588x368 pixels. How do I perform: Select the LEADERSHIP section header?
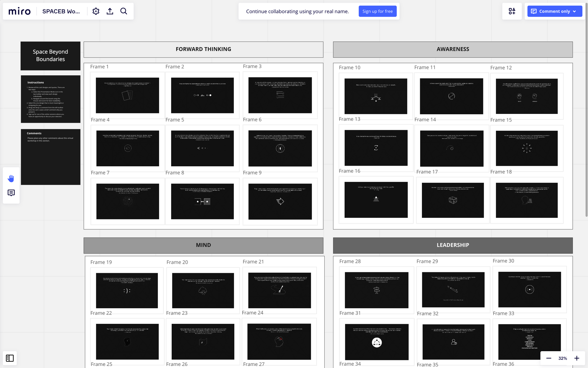click(453, 245)
